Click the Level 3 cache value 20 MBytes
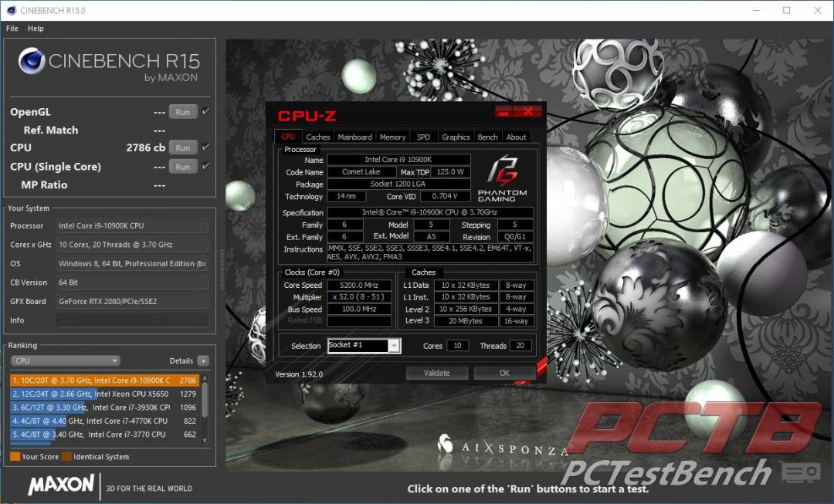Viewport: 834px width, 504px height. pyautogui.click(x=466, y=320)
